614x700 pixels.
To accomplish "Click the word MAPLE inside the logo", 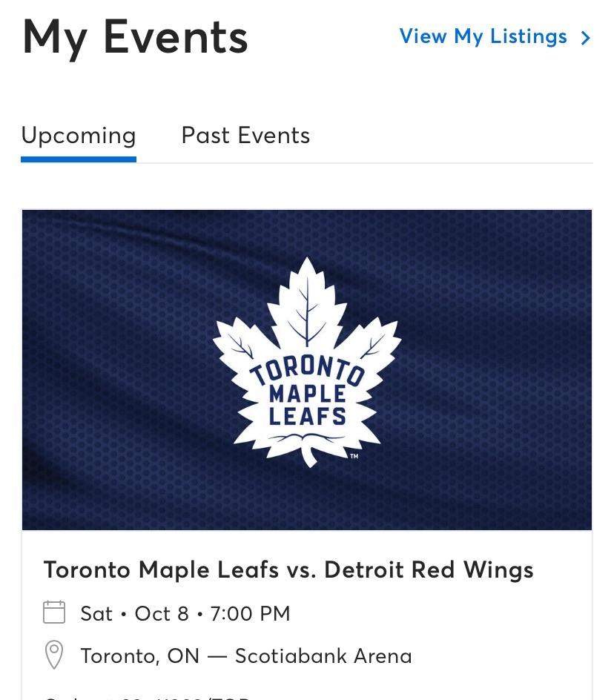I will 307,393.
